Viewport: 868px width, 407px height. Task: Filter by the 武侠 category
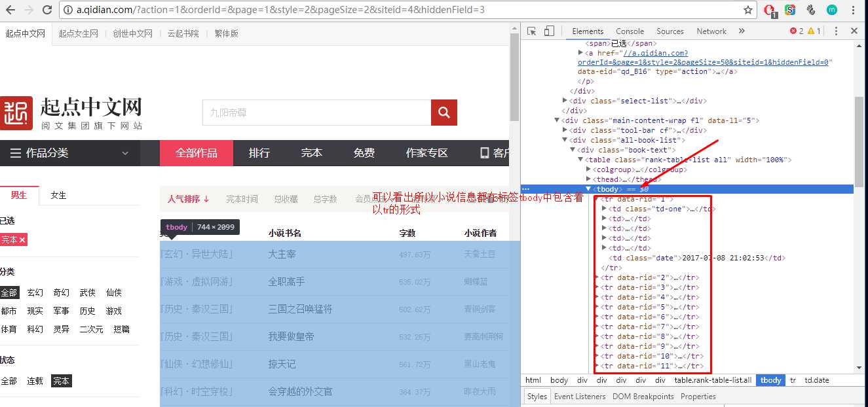click(87, 292)
